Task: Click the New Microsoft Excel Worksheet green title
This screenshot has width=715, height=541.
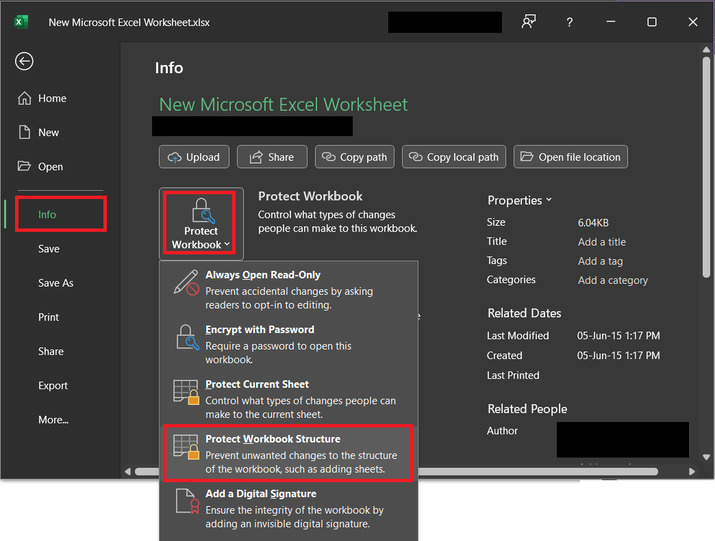Action: [283, 104]
